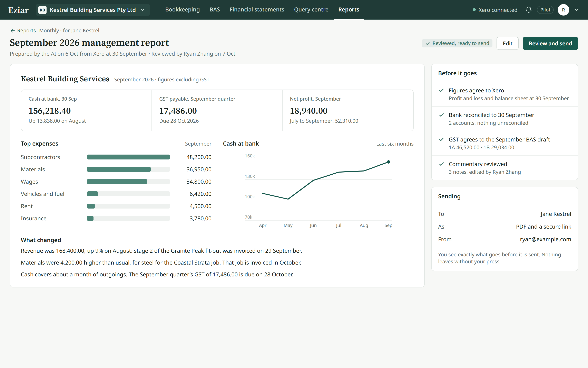
Task: Click the Granite Peak revenue note
Action: click(161, 251)
